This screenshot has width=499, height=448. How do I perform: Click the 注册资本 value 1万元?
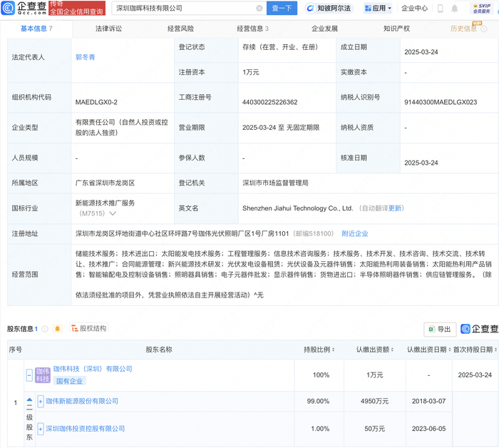(x=251, y=72)
